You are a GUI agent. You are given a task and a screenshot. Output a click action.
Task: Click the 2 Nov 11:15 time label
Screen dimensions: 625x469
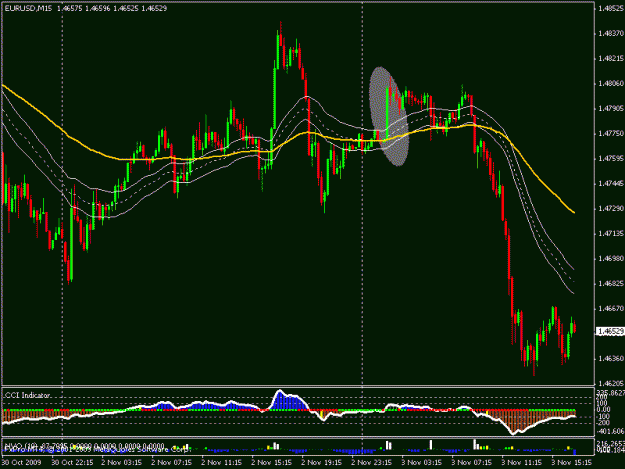coord(222,463)
